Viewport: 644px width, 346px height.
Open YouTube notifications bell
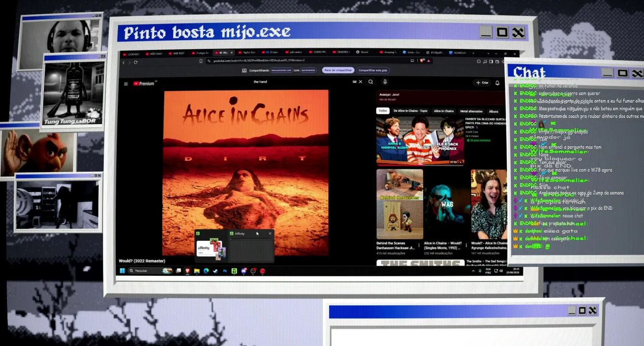[497, 83]
